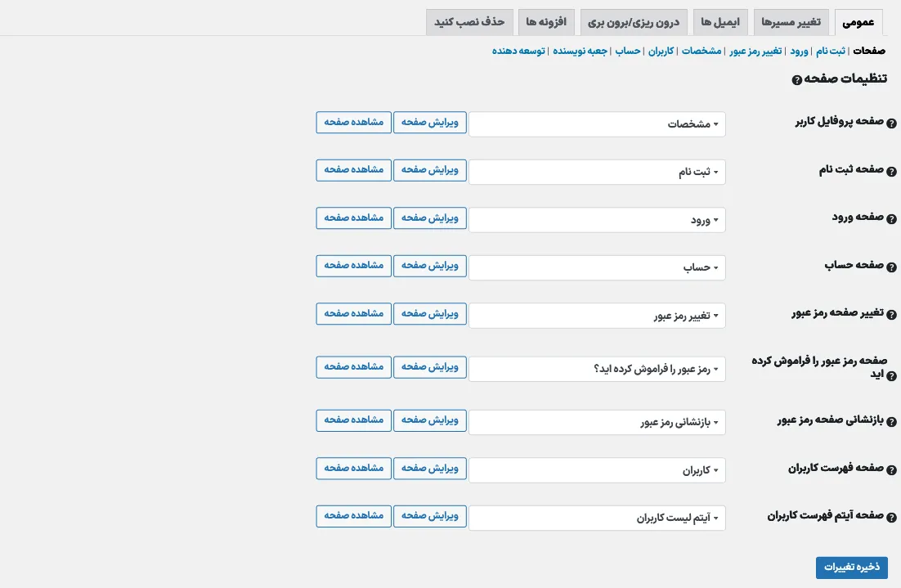Screen dimensions: 901x588
Task: Click help icon beside صفحه پروفایل کاربر
Action: 891,123
